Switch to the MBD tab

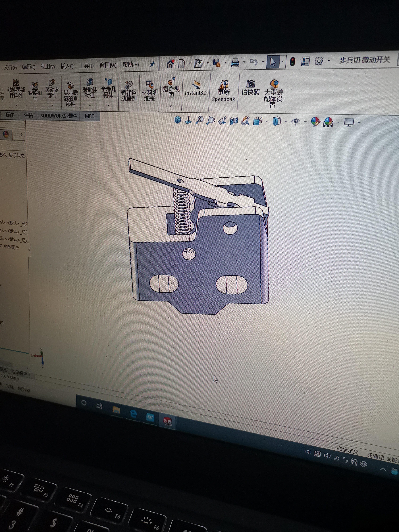point(90,116)
